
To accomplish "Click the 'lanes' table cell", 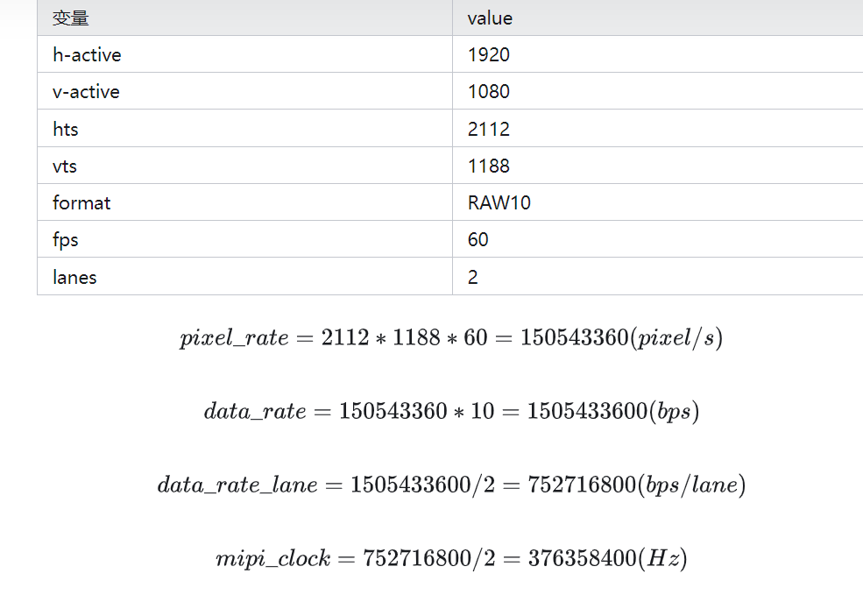I will pyautogui.click(x=245, y=276).
